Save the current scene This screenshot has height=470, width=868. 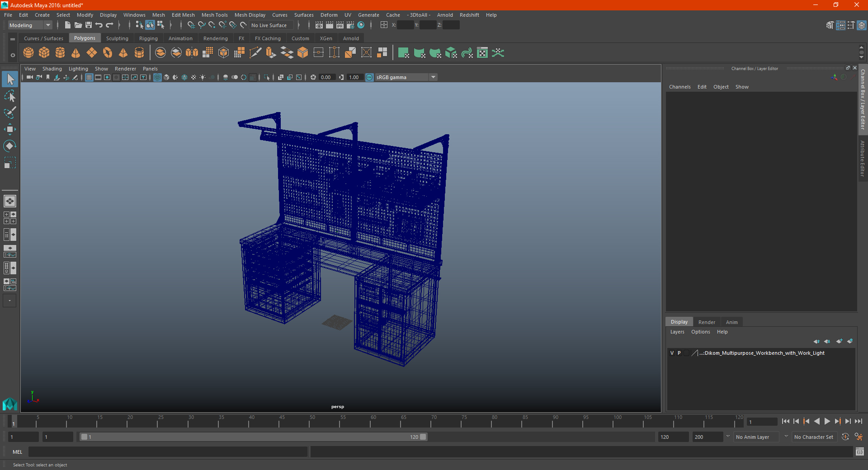89,25
